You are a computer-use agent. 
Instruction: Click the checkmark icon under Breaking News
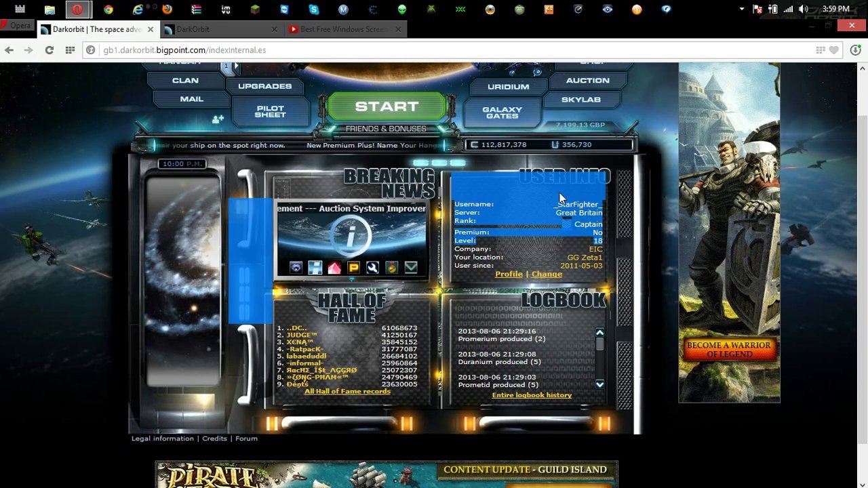[411, 268]
